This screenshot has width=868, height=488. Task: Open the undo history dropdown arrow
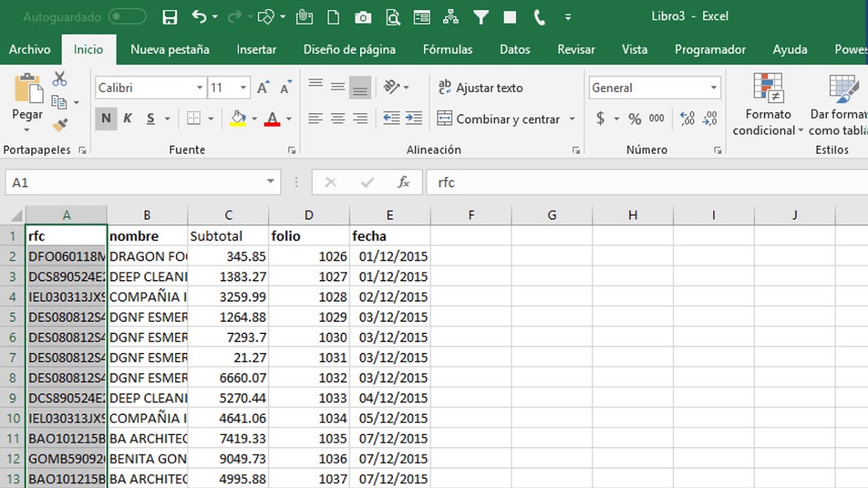pos(215,17)
